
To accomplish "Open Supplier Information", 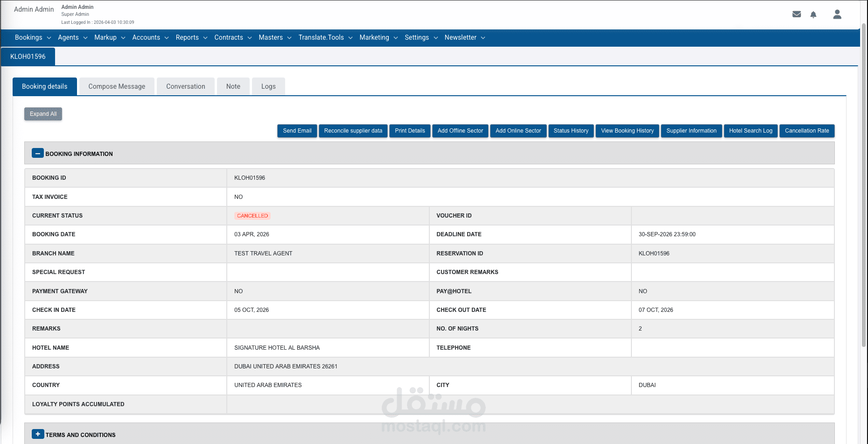I will click(x=692, y=131).
